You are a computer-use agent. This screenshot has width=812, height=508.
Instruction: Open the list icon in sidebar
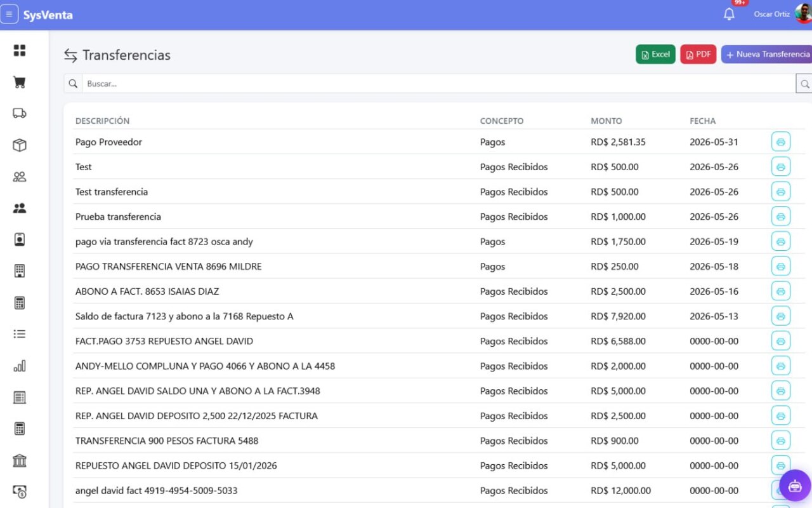pyautogui.click(x=20, y=334)
